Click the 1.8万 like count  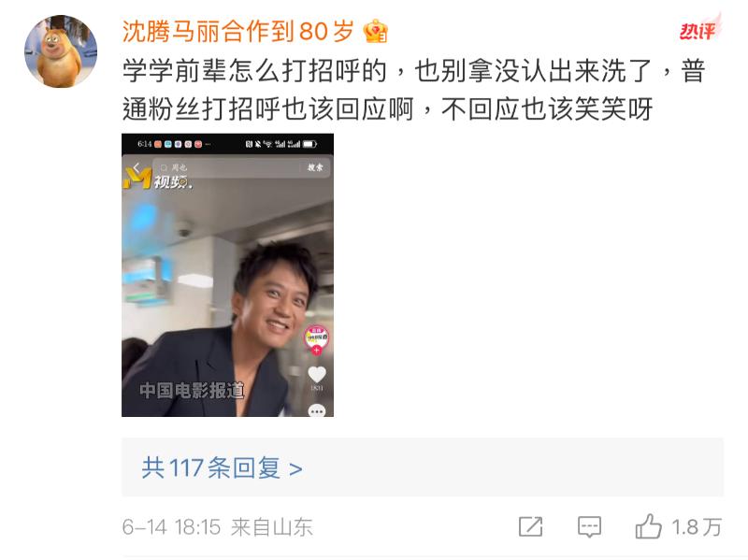[x=696, y=527]
